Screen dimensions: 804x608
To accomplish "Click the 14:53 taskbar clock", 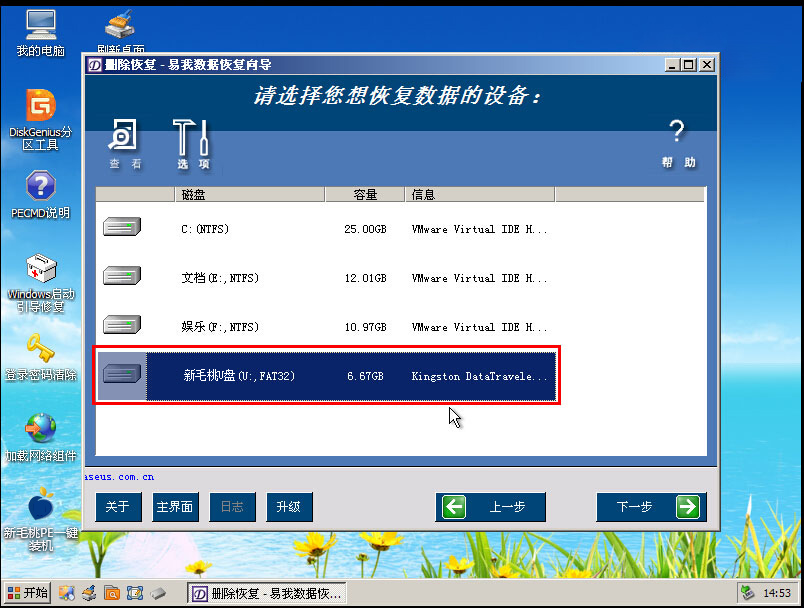I will (777, 593).
